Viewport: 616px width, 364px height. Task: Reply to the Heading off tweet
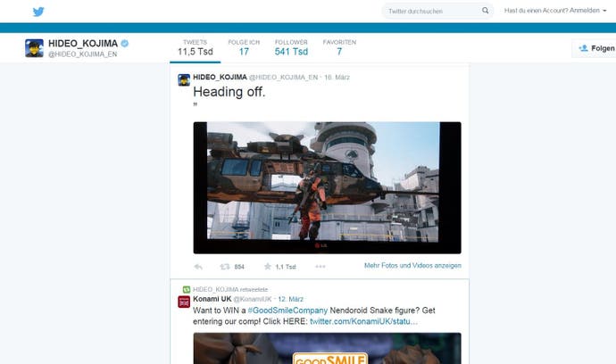[198, 267]
